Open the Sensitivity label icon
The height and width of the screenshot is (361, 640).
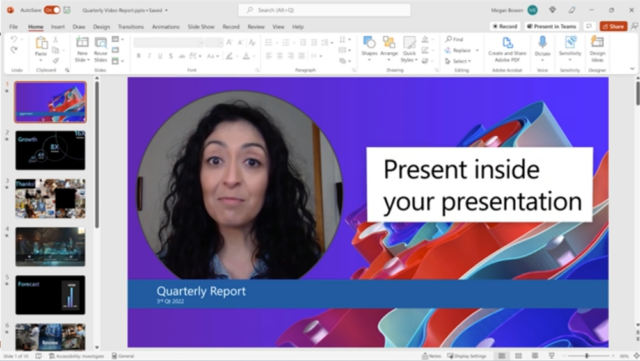click(x=570, y=42)
